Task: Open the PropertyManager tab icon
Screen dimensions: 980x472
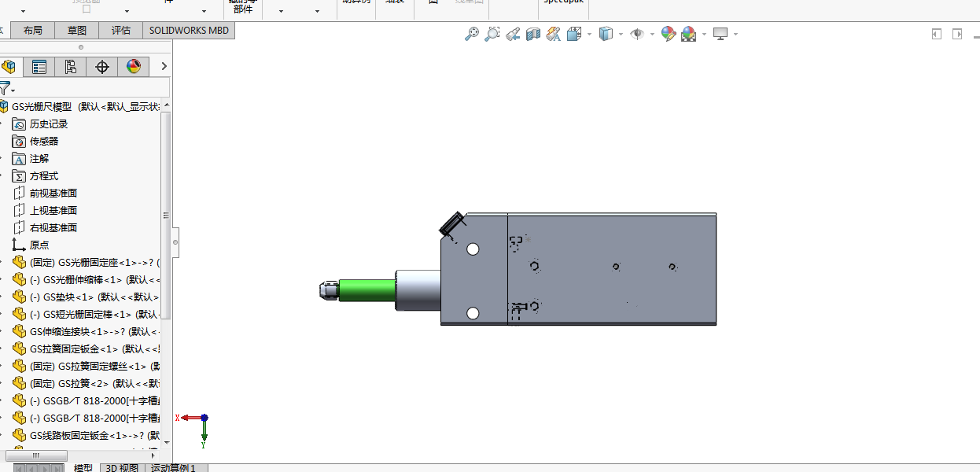Action: (x=39, y=67)
